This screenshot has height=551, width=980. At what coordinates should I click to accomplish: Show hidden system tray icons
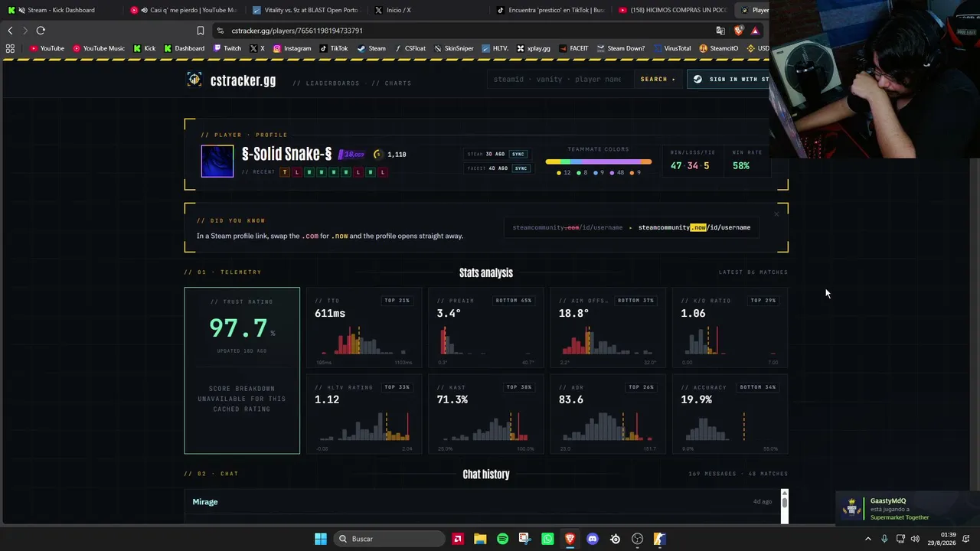(867, 539)
